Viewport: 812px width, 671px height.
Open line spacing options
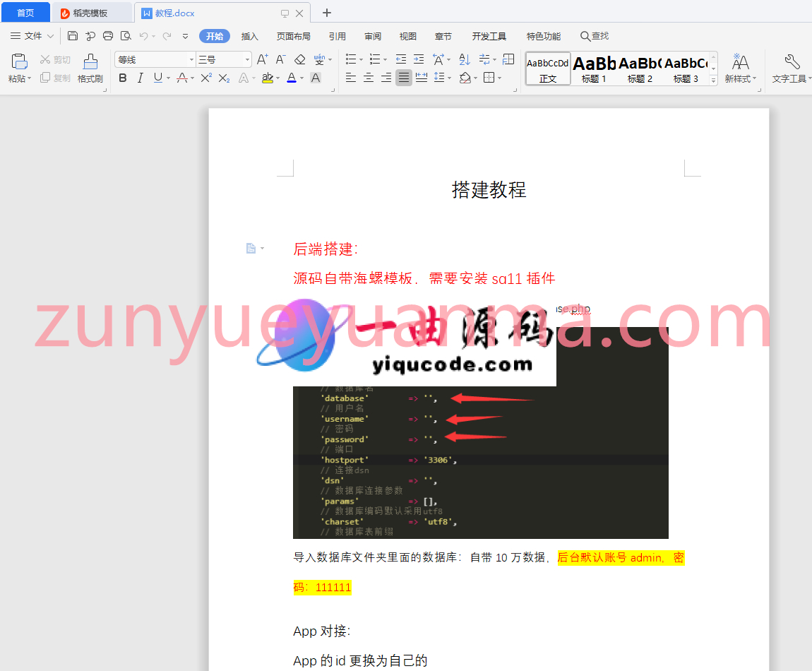[x=439, y=78]
